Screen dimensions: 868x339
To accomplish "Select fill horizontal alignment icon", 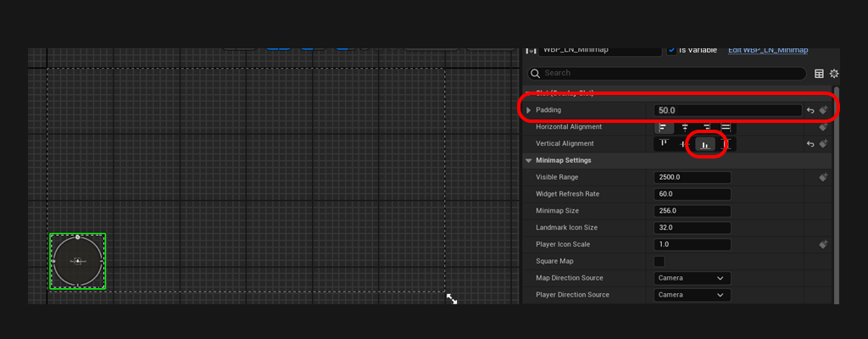I will (726, 127).
